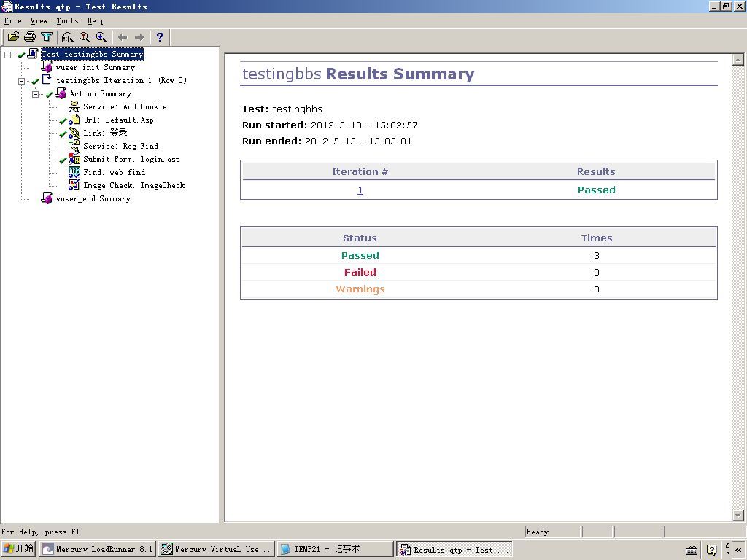Click the vuser_end Summary node icon

[47, 198]
